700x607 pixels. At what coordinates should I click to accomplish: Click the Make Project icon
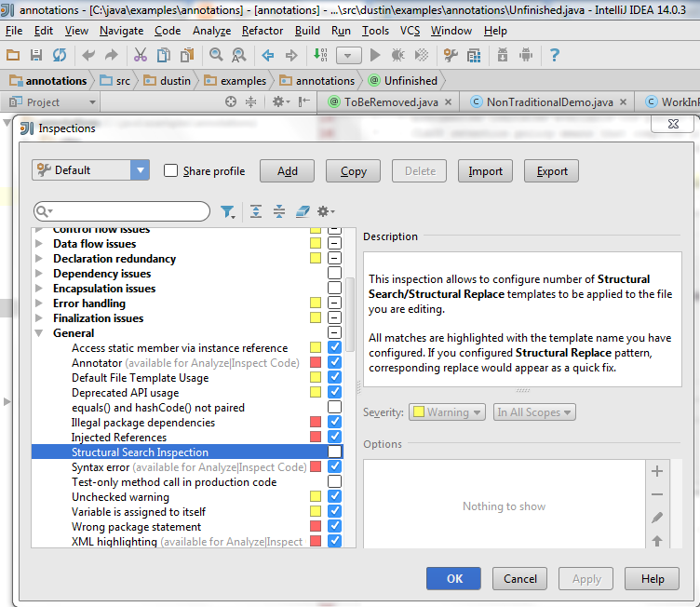click(320, 55)
